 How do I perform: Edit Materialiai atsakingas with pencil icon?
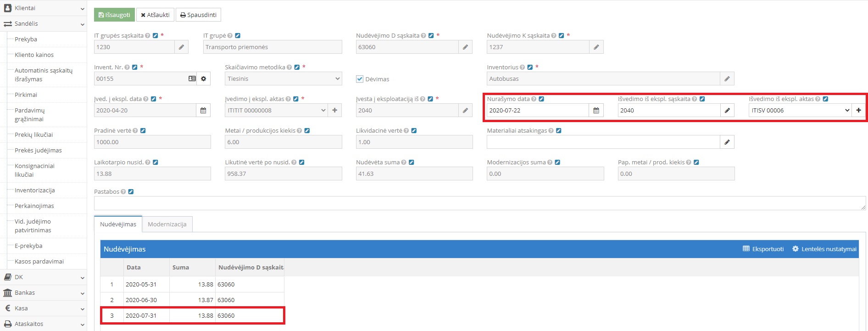coord(727,142)
